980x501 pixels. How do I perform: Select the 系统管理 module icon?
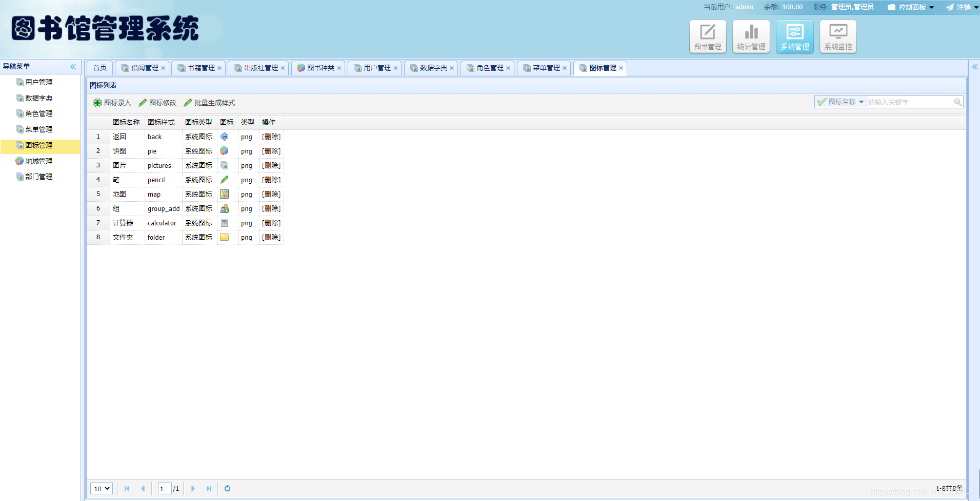[x=795, y=36]
